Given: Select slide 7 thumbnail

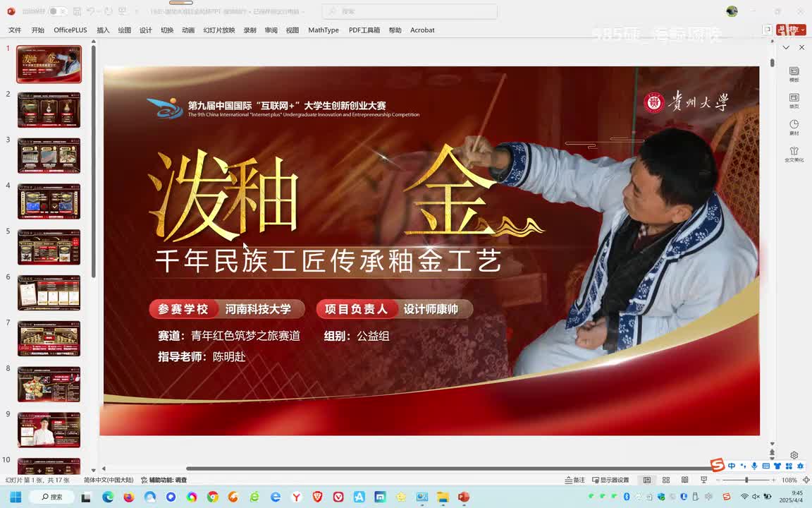Looking at the screenshot, I should pyautogui.click(x=49, y=339).
